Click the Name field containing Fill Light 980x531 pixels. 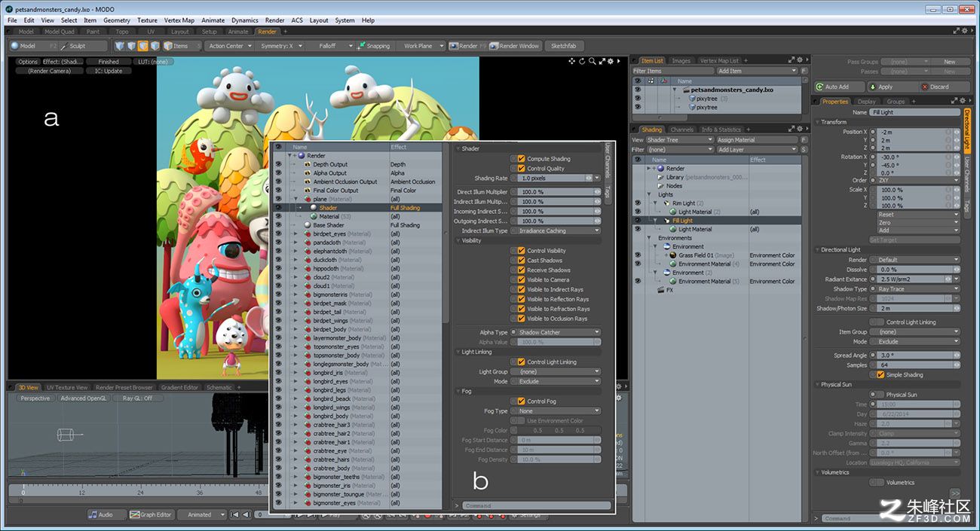(x=914, y=112)
